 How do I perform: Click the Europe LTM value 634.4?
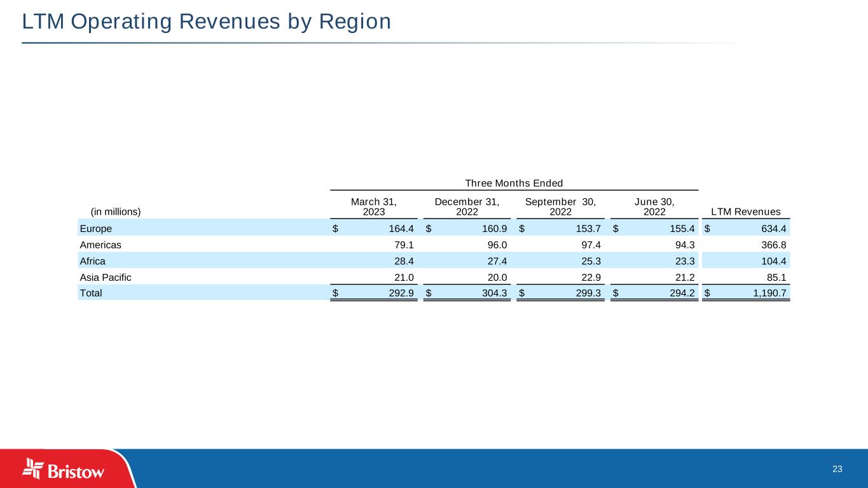point(775,227)
